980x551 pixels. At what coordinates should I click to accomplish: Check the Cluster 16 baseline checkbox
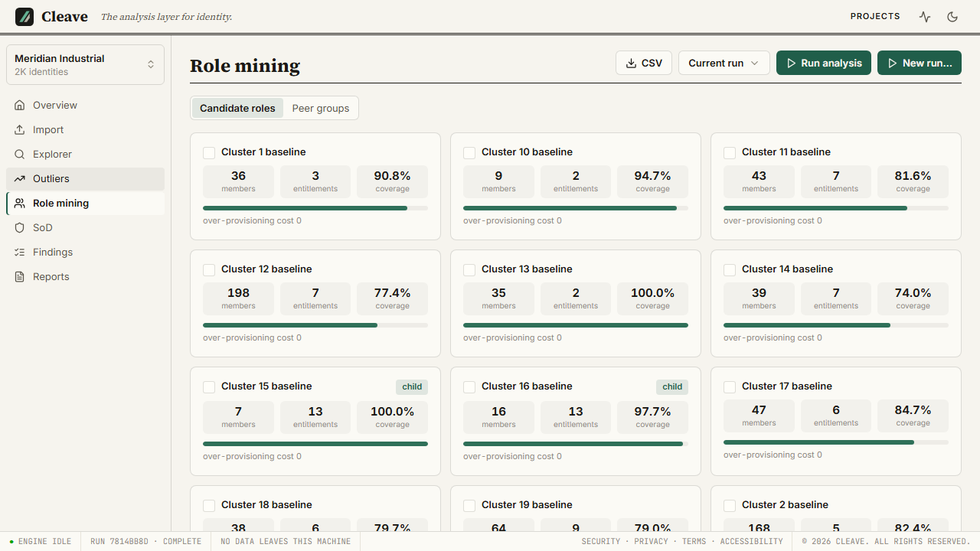coord(469,387)
